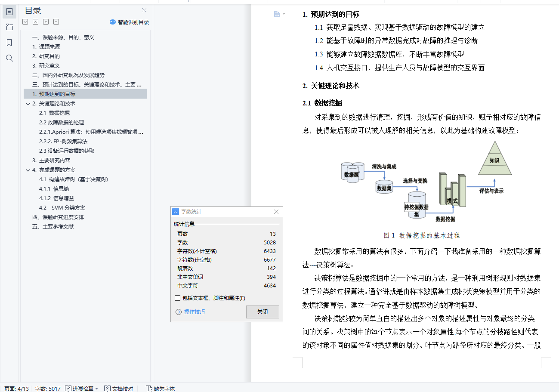The image size is (559, 392).
Task: Toggle 拼写检查 spell check in status bar
Action: (x=80, y=389)
